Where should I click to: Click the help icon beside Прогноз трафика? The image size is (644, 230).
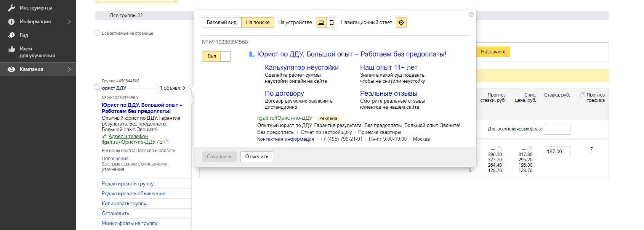[583, 95]
